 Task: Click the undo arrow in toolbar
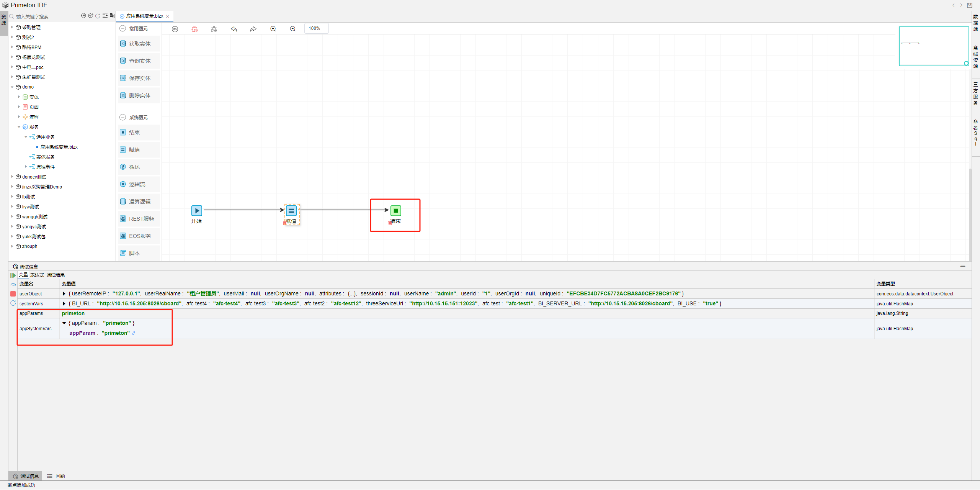234,29
